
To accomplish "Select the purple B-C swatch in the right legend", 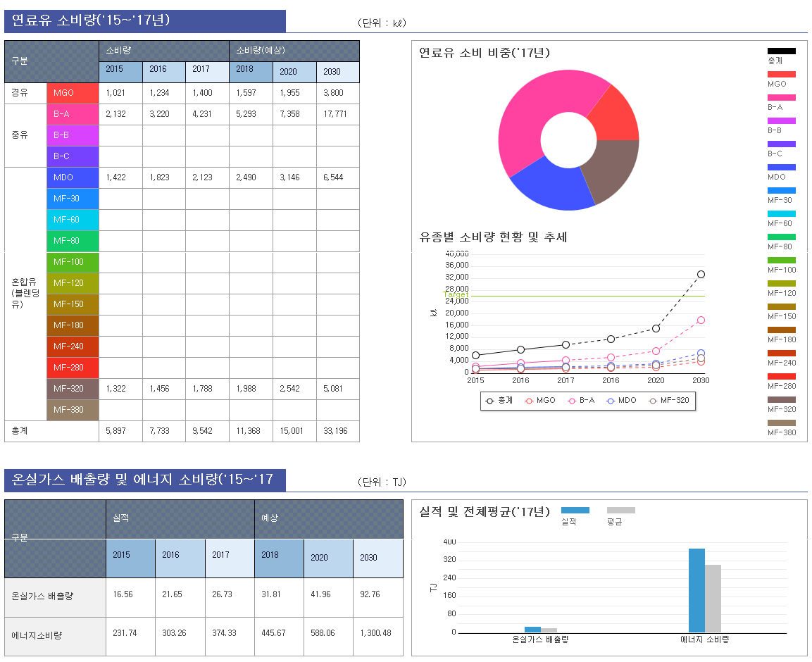I will 782,144.
